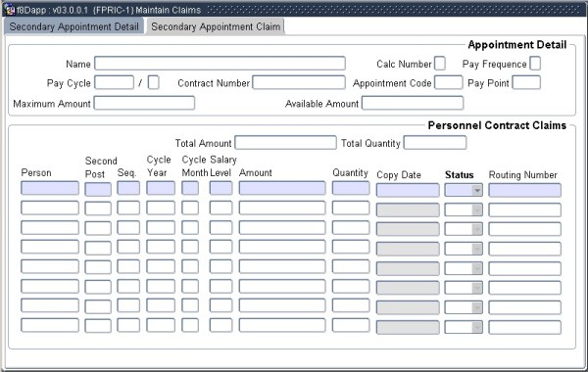Click Routing Number field in sixth row
The image size is (588, 372).
coord(525,288)
